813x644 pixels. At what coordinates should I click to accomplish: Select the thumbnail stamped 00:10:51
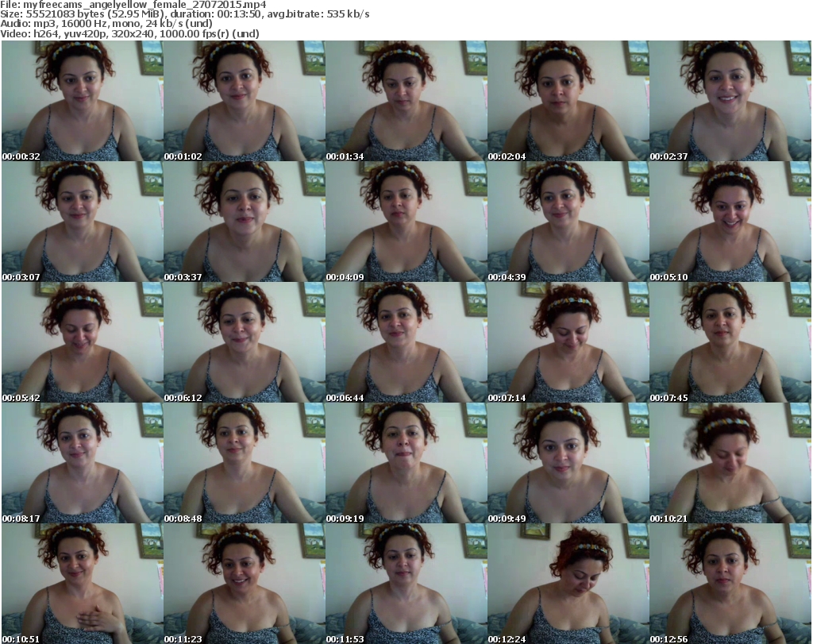pyautogui.click(x=83, y=584)
